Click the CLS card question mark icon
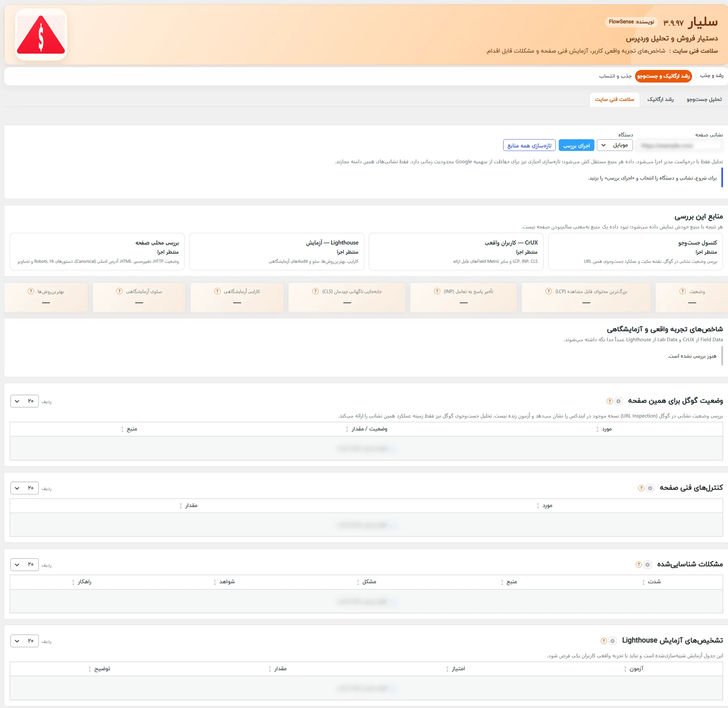728x708 pixels. pyautogui.click(x=315, y=291)
